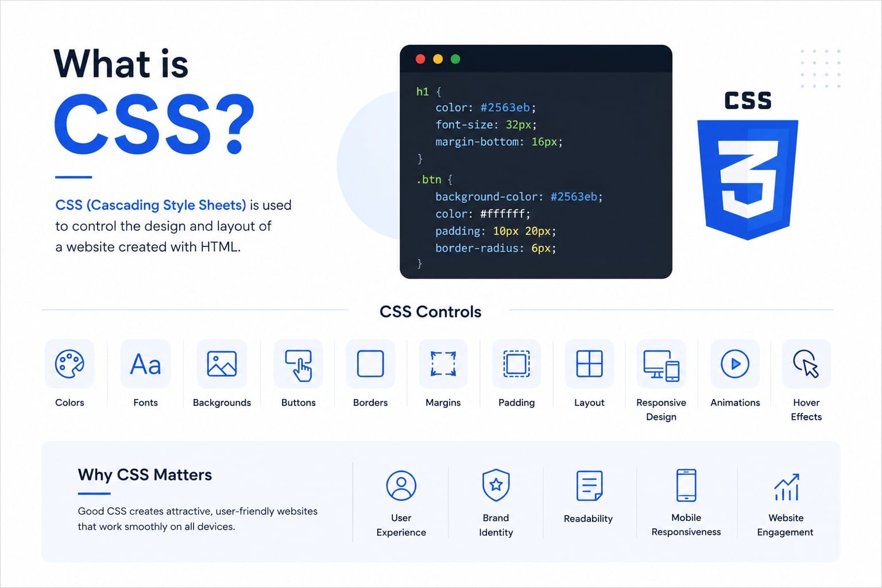Click the red dot in code window
882x588 pixels.
[420, 59]
